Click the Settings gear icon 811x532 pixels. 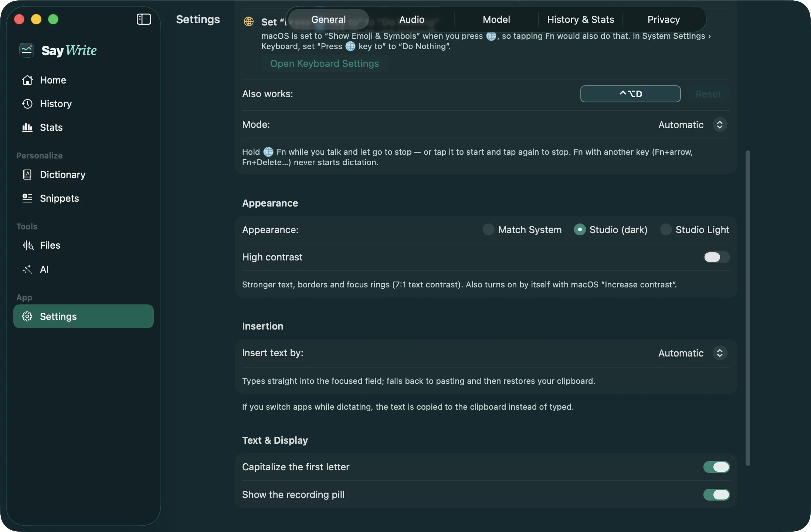coord(27,317)
